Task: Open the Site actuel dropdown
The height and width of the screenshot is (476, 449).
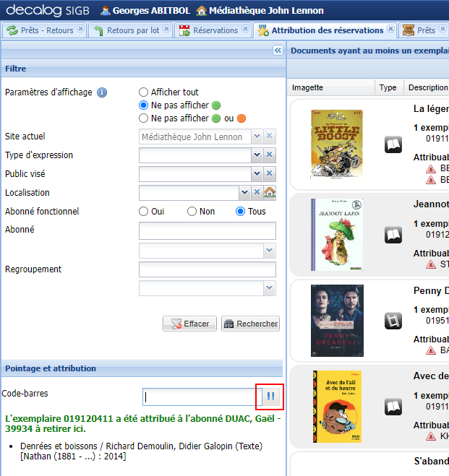Action: click(x=257, y=136)
